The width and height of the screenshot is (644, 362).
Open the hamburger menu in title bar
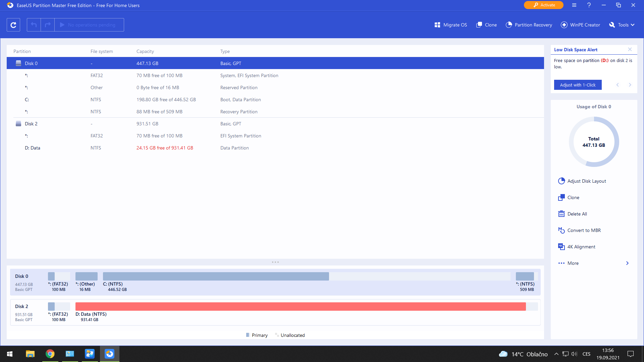click(x=574, y=5)
